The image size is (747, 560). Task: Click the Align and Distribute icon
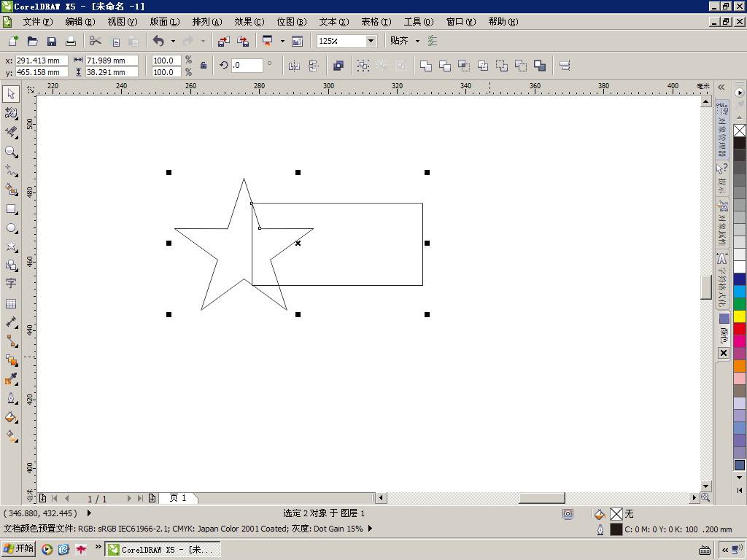(565, 66)
